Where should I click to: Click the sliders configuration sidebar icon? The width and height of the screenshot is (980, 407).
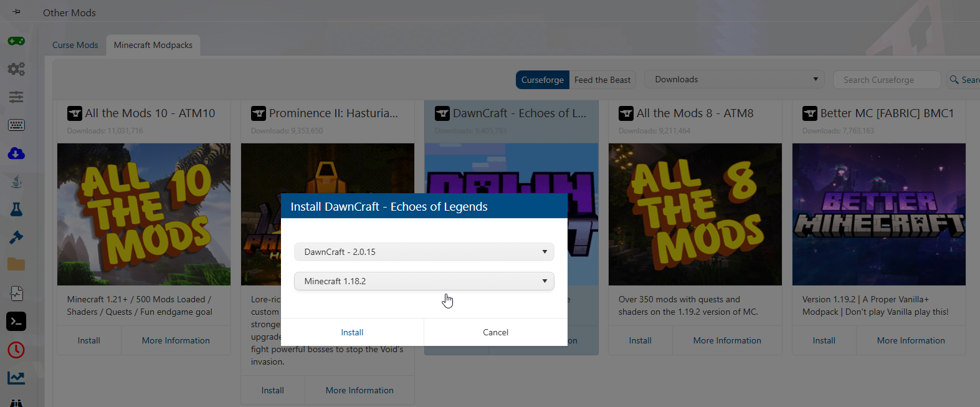click(x=16, y=97)
